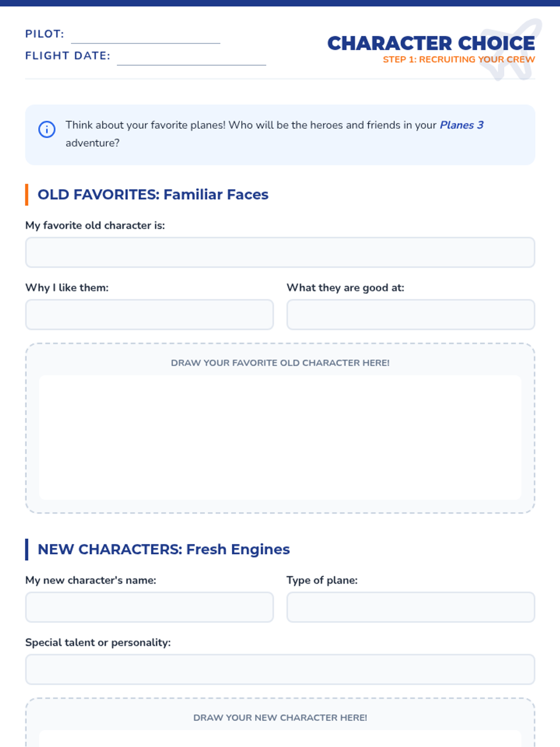Click the 'My favorite old character is' field

[280, 252]
